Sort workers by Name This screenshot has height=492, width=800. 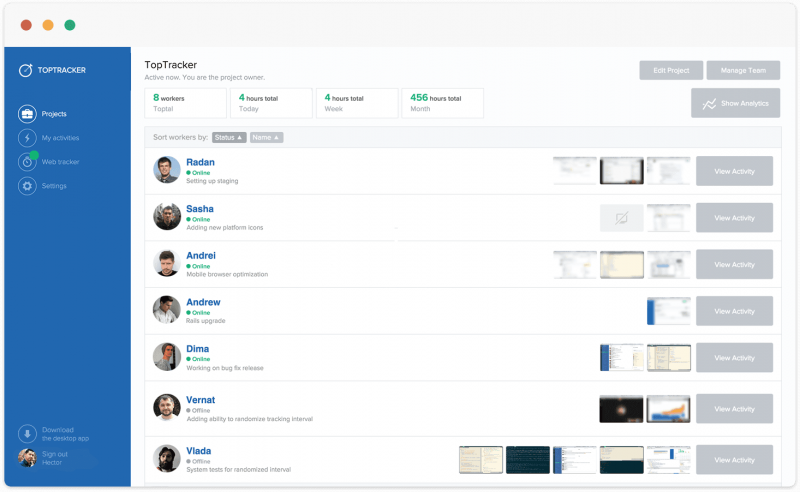pyautogui.click(x=266, y=137)
